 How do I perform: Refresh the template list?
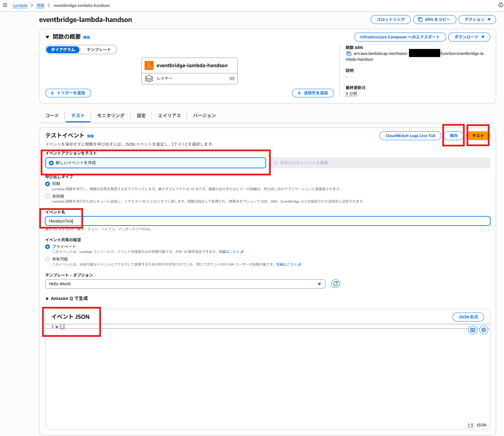pyautogui.click(x=335, y=284)
